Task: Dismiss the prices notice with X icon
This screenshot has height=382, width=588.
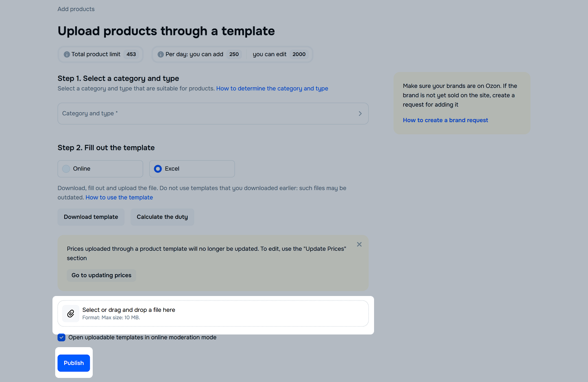Action: [x=359, y=244]
